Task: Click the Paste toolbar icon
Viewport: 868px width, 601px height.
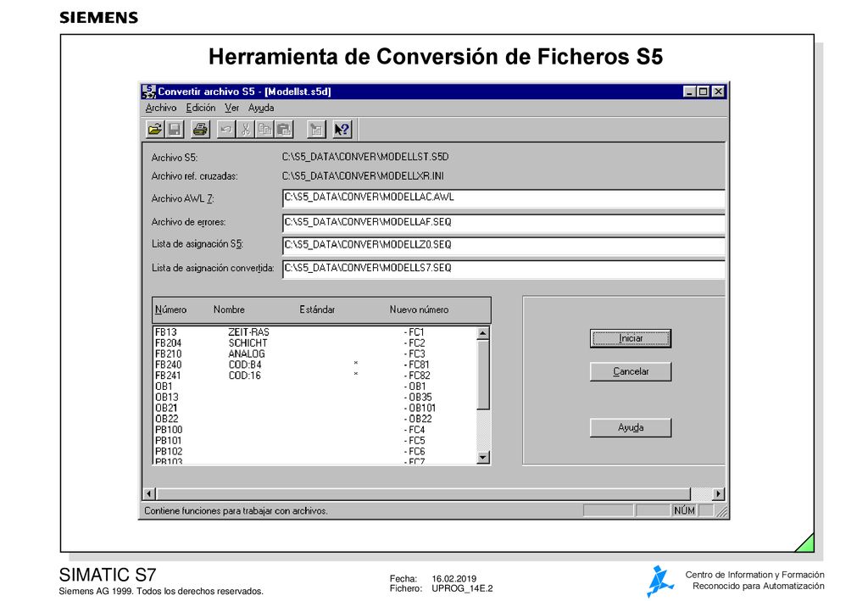Action: coord(284,130)
